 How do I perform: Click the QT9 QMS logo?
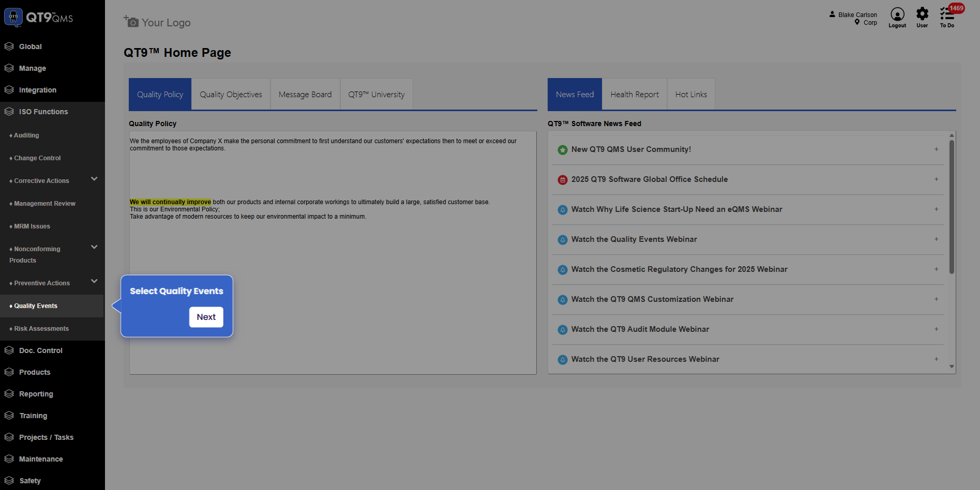(39, 18)
